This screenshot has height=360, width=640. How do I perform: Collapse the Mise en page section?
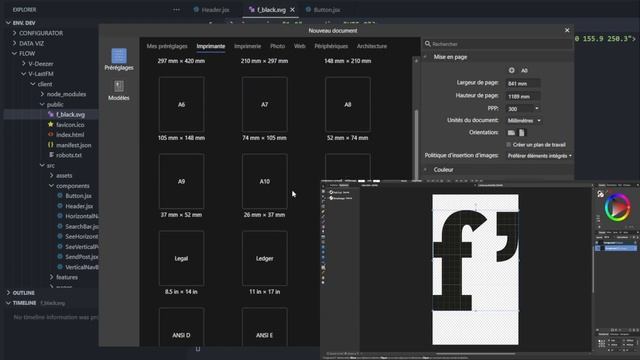point(425,57)
